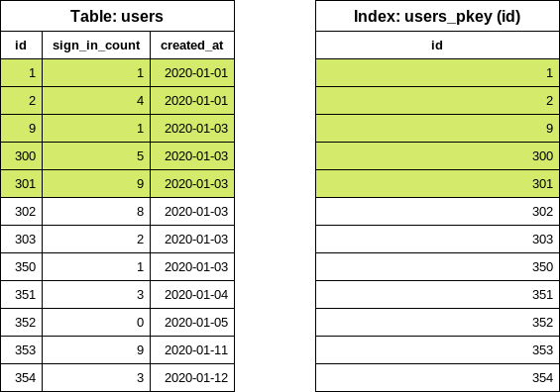
Task: Select index entry 354
Action: coord(437,378)
